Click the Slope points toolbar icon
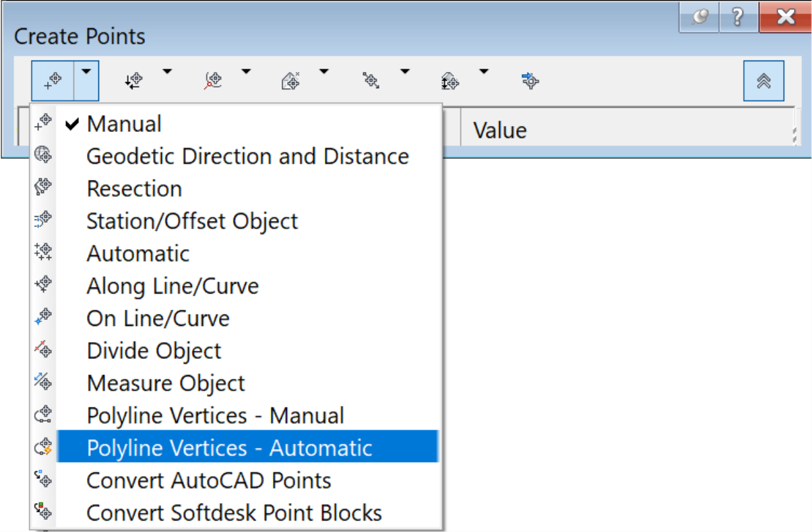 click(x=450, y=81)
